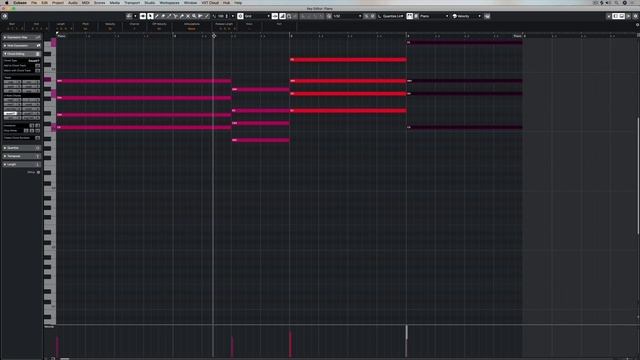This screenshot has height=360, width=640.
Task: Open the MIDI menu
Action: coord(85,2)
